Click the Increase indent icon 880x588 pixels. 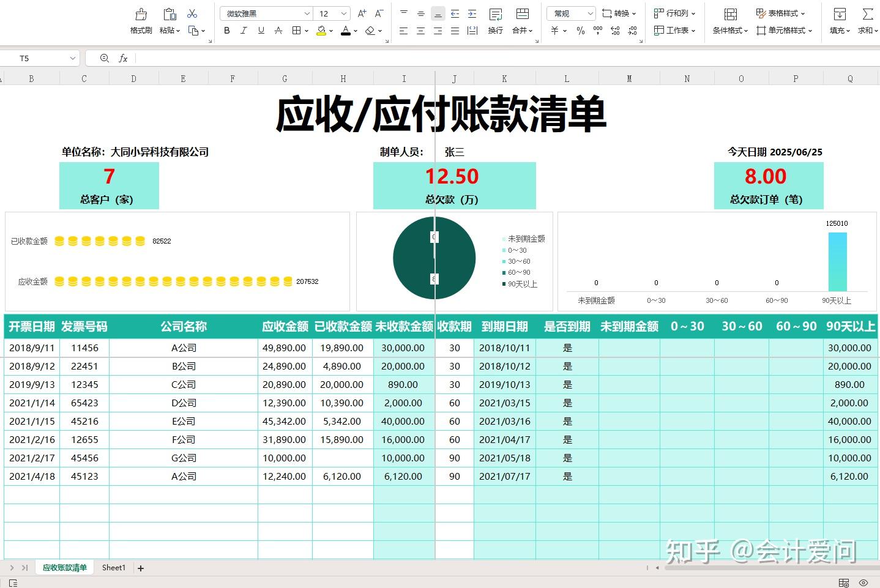472,13
